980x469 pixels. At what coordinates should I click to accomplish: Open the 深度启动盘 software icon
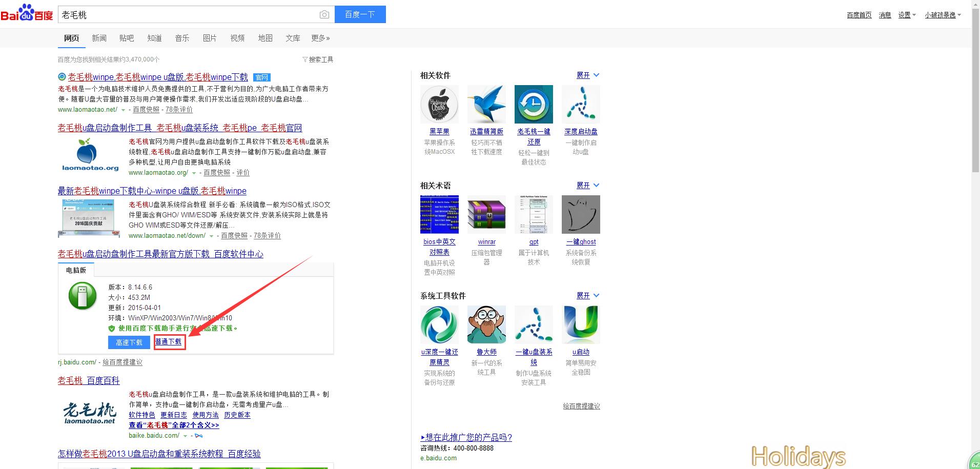point(580,104)
